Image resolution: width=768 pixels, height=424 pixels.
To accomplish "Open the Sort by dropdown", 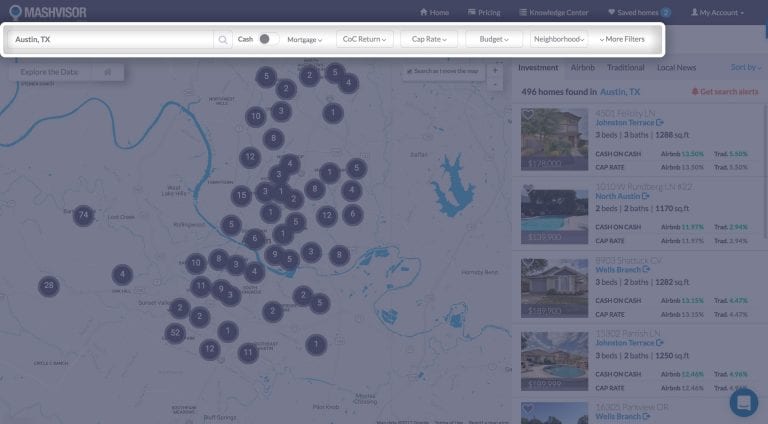I will (x=744, y=67).
